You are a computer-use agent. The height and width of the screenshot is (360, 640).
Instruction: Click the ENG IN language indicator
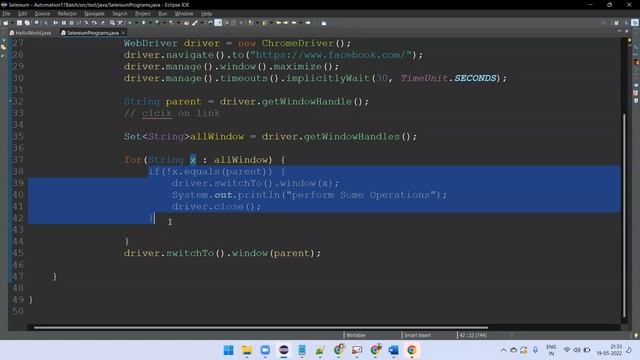pos(551,350)
